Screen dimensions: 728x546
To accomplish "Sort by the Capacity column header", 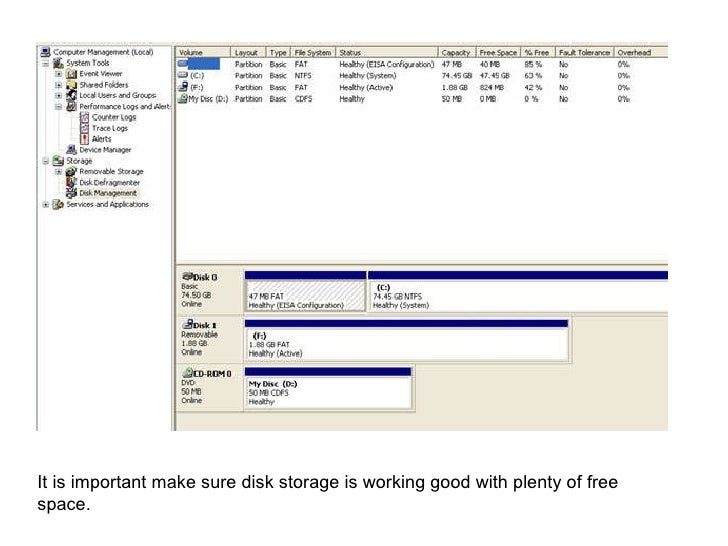I will pyautogui.click(x=457, y=52).
